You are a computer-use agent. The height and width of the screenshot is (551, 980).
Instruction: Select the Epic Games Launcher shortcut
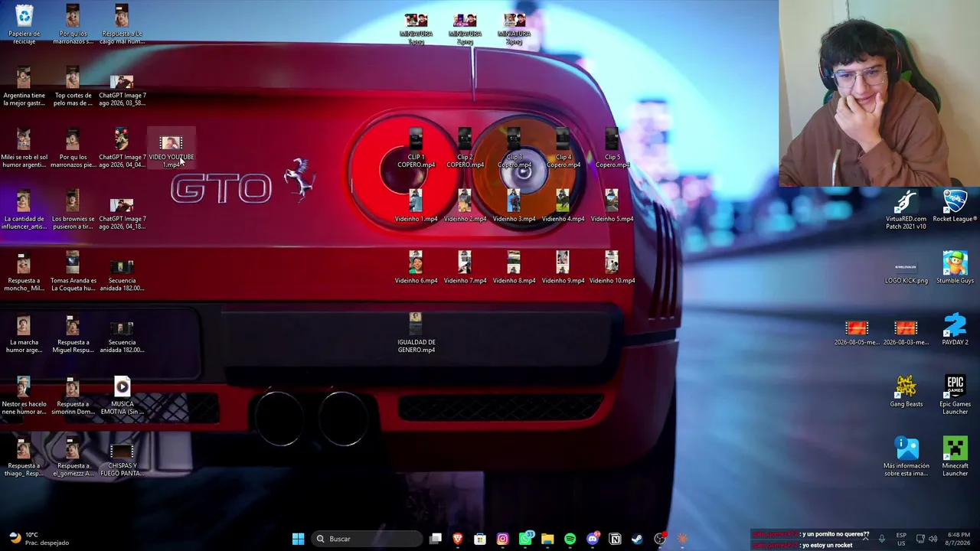[955, 396]
